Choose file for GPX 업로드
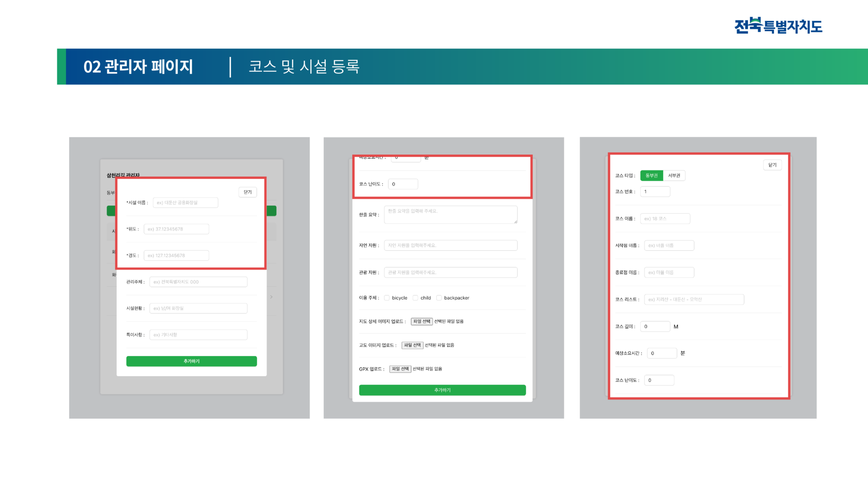 coord(400,369)
